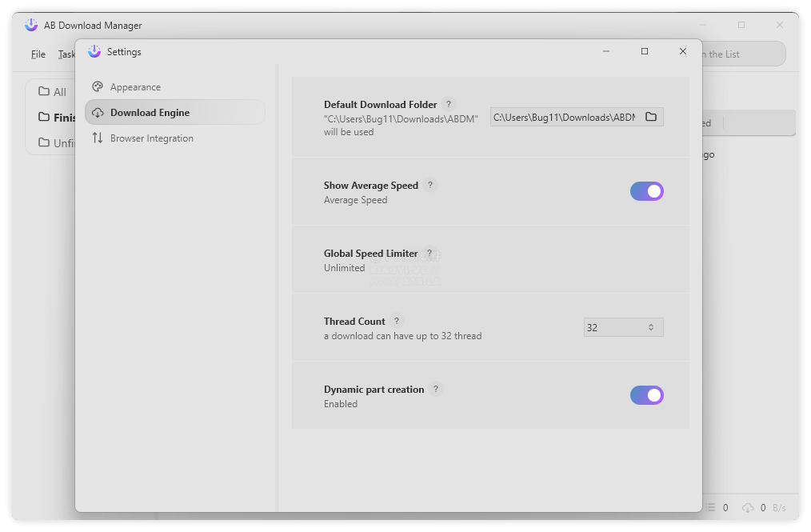Maximize the Settings window
Screen dimensions: 811x532
645,51
